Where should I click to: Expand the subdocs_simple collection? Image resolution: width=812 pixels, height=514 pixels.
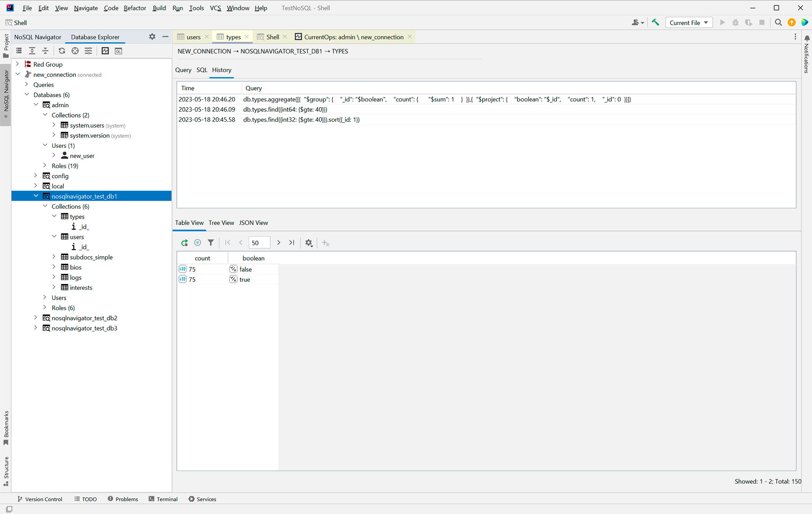(x=54, y=257)
